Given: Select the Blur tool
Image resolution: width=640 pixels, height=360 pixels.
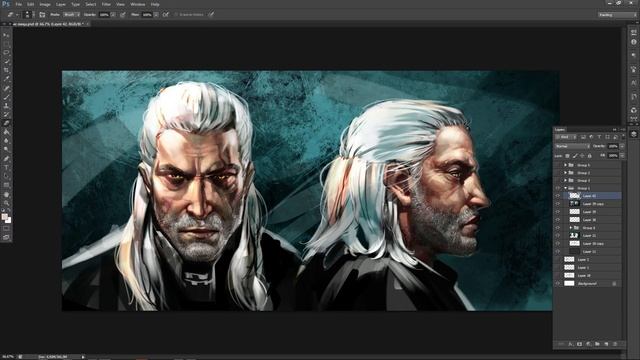Looking at the screenshot, I should [6, 141].
